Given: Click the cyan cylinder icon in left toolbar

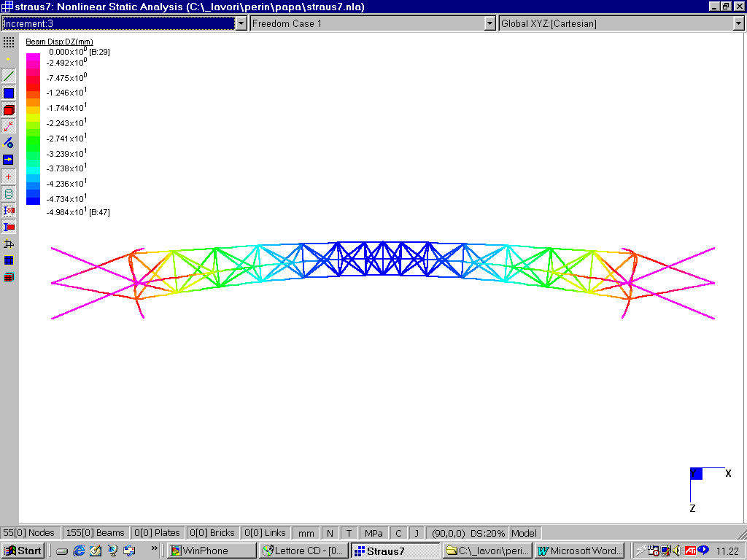Looking at the screenshot, I should click(9, 194).
